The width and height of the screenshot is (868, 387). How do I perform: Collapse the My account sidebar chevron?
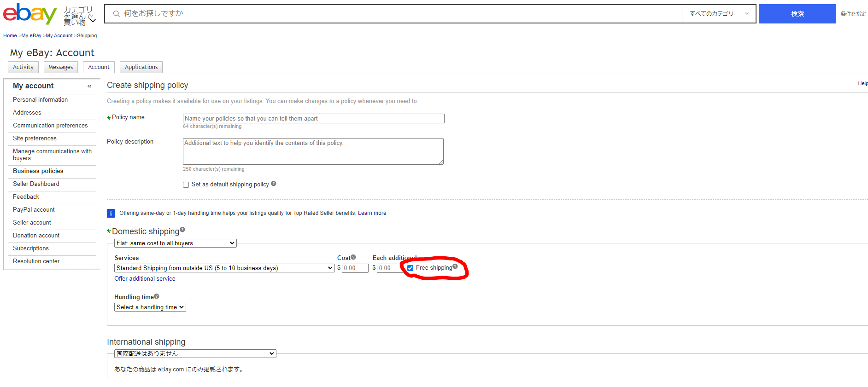[x=89, y=86]
